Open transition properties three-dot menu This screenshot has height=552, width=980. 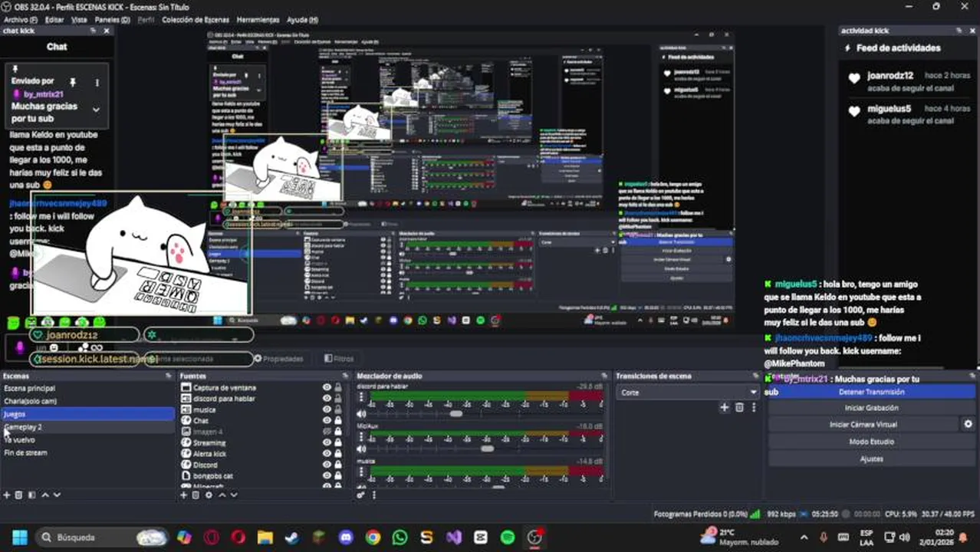754,408
